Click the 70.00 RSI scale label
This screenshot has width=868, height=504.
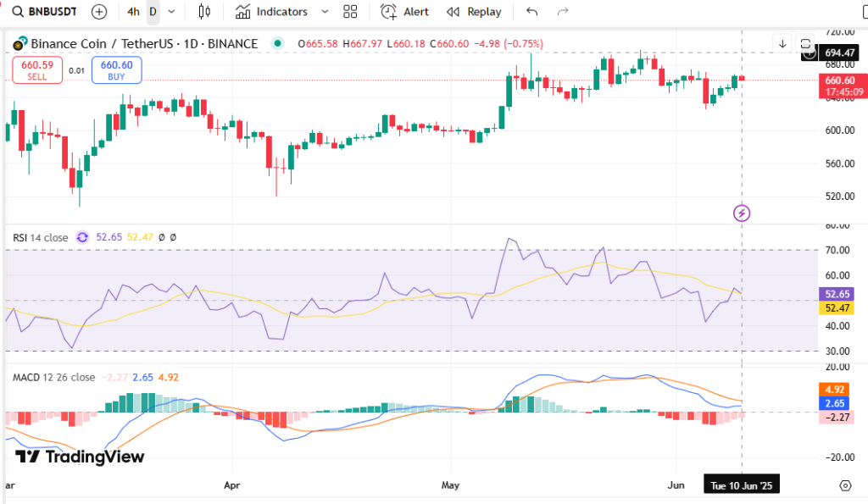point(837,250)
